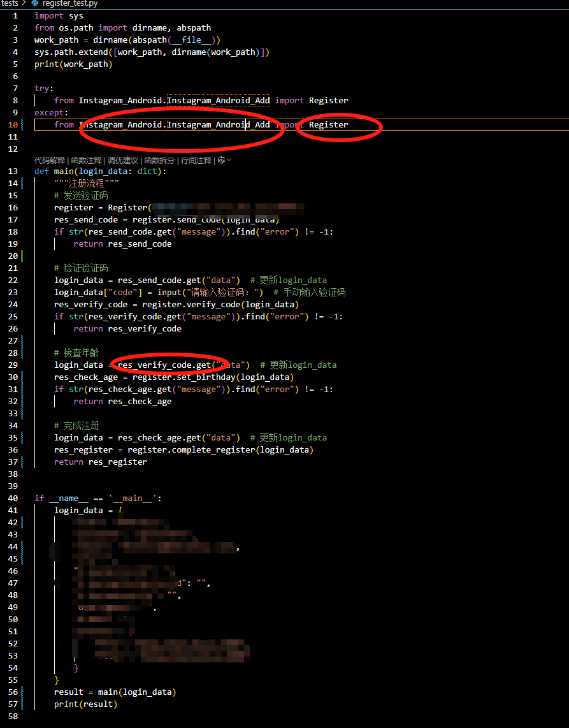This screenshot has height=728, width=569.
Task: Click the 行间注释 code lens link
Action: click(x=196, y=160)
